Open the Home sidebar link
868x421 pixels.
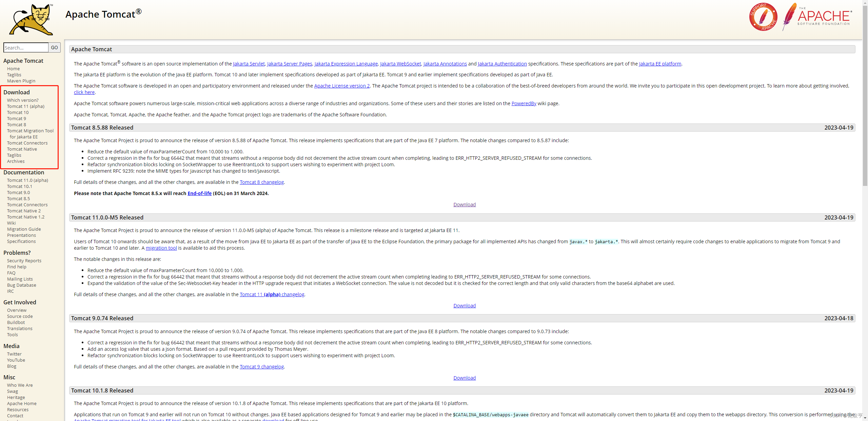[14, 69]
